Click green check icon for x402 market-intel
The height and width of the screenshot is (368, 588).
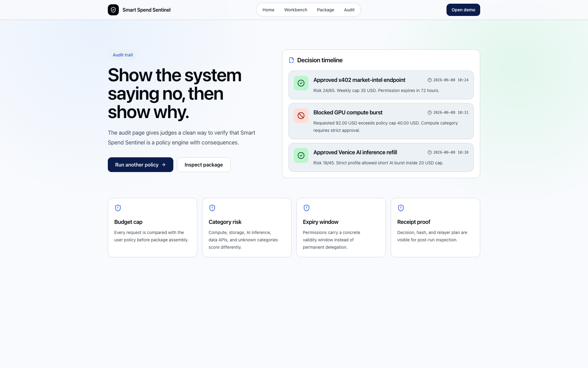click(301, 83)
